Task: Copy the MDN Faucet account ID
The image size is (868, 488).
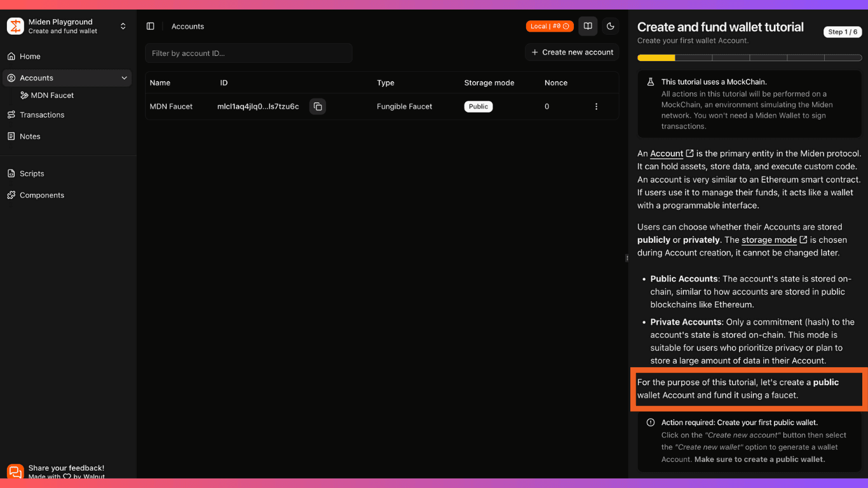Action: [318, 107]
